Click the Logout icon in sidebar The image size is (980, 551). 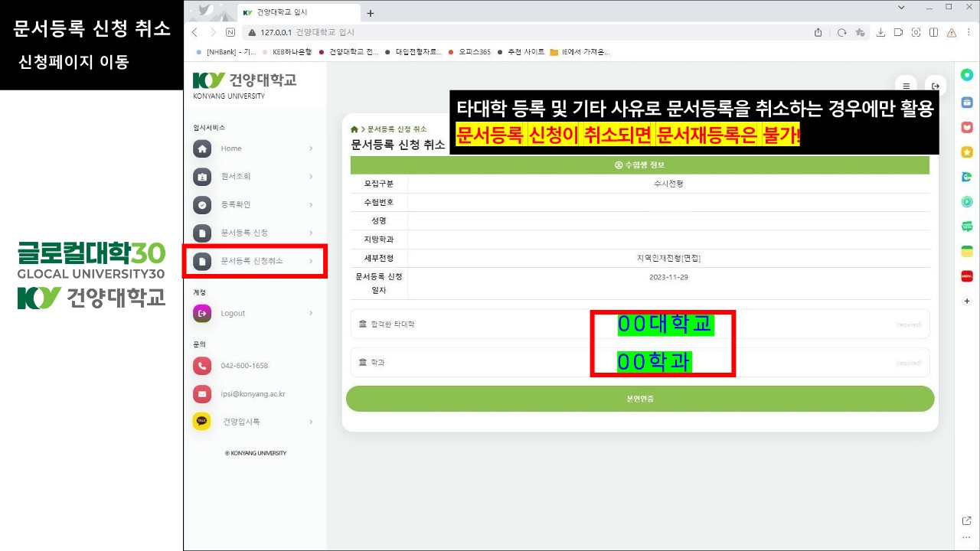[x=202, y=313]
